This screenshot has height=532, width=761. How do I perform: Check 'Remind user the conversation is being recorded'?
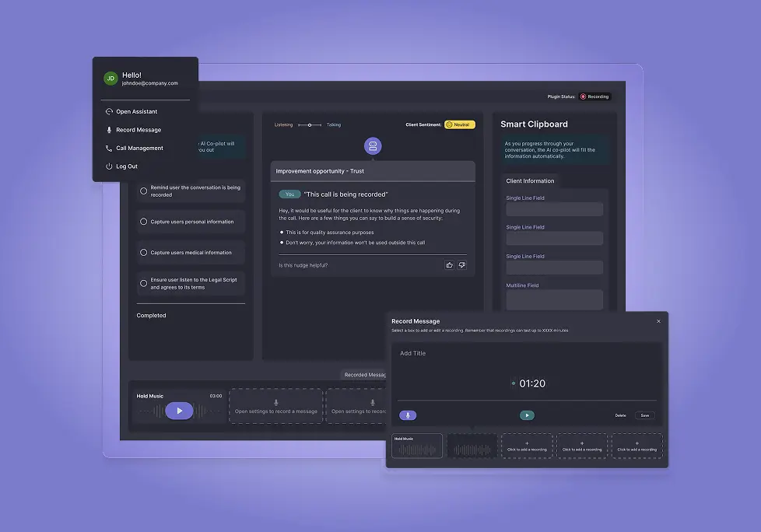pos(143,191)
